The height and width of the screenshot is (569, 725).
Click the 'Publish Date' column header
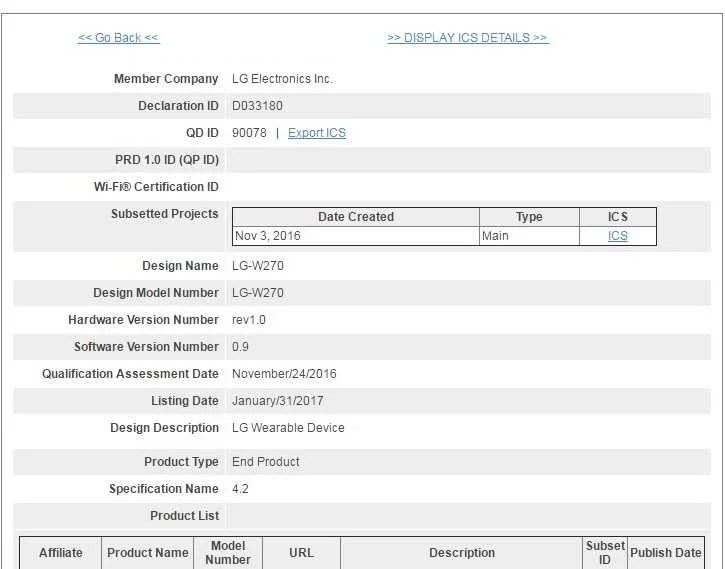tap(665, 553)
